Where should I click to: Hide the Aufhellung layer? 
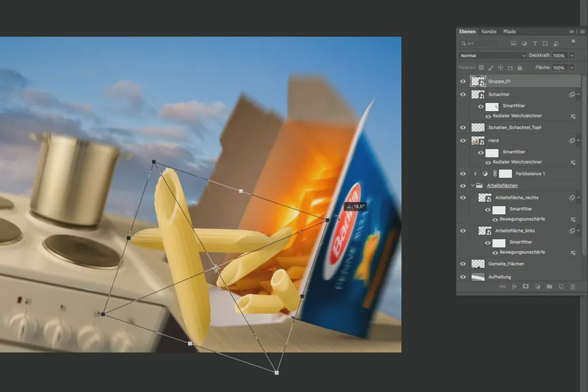click(x=463, y=277)
